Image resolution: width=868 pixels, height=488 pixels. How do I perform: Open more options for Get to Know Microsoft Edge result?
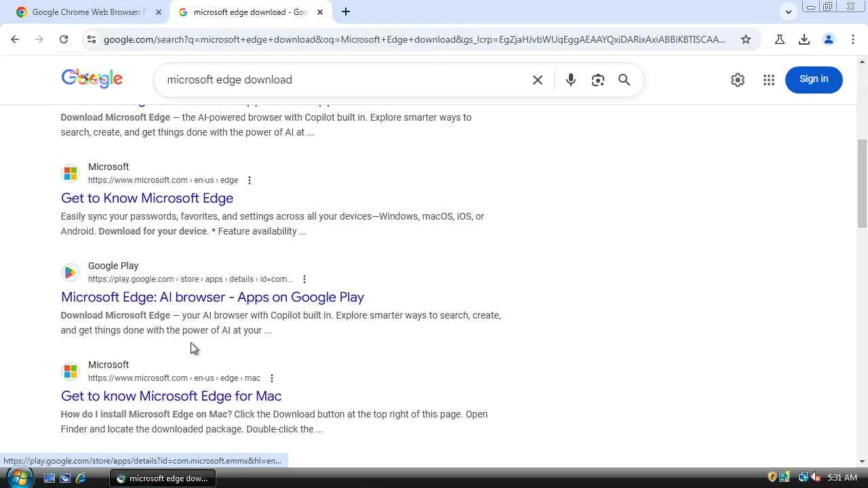click(x=250, y=180)
